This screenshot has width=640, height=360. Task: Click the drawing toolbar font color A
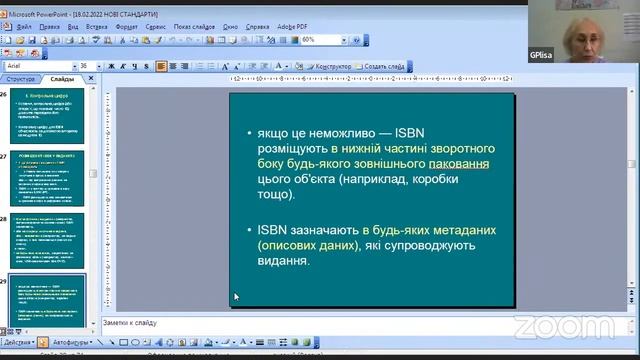coord(243,342)
